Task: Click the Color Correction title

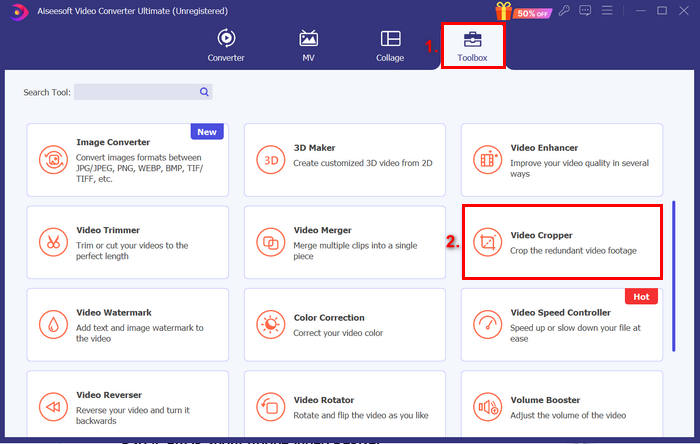Action: click(329, 318)
